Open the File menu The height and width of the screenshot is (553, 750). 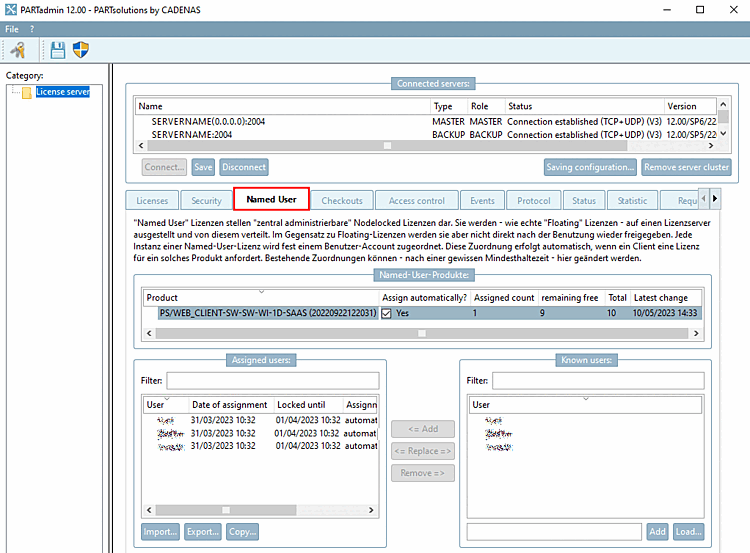[x=12, y=29]
